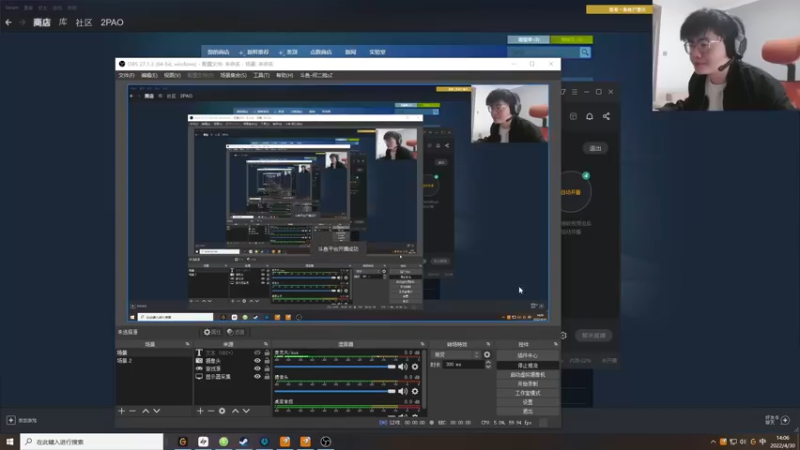Click Steam icon in Windows taskbar
The height and width of the screenshot is (450, 800).
point(244,442)
